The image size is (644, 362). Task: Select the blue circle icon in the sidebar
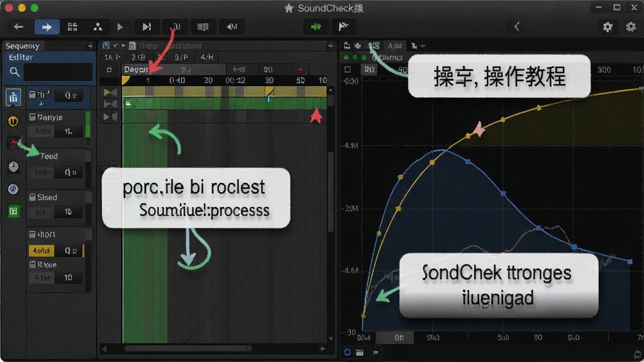pyautogui.click(x=13, y=189)
